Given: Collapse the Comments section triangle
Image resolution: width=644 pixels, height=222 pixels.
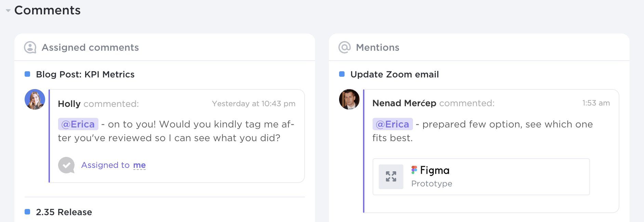Looking at the screenshot, I should pos(8,11).
